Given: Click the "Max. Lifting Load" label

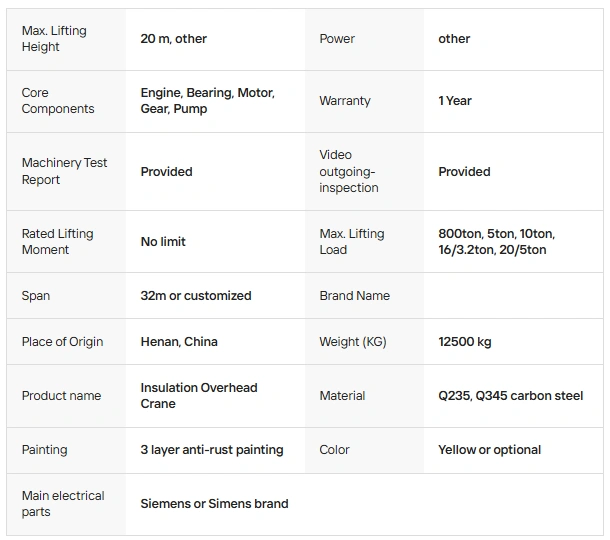Looking at the screenshot, I should point(352,242).
